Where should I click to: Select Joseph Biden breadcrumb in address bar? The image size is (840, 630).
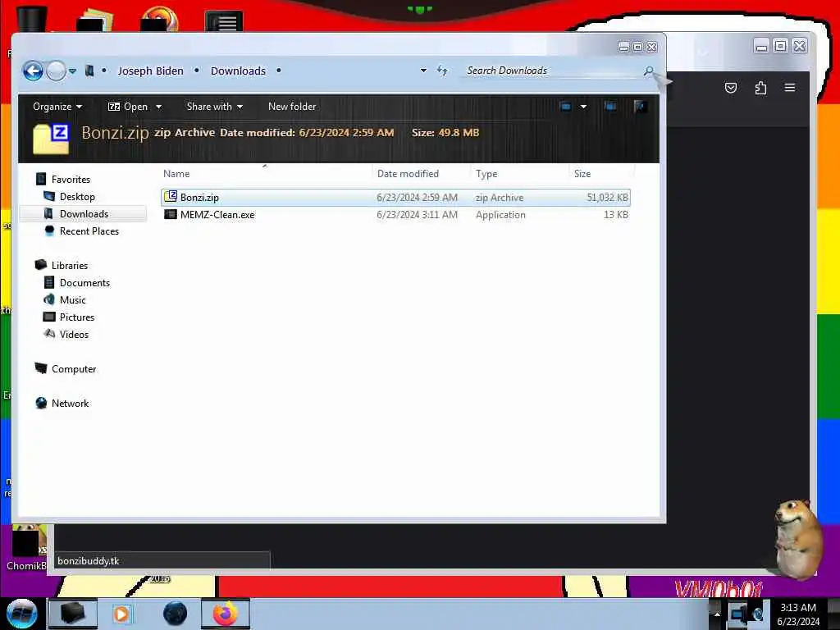151,71
